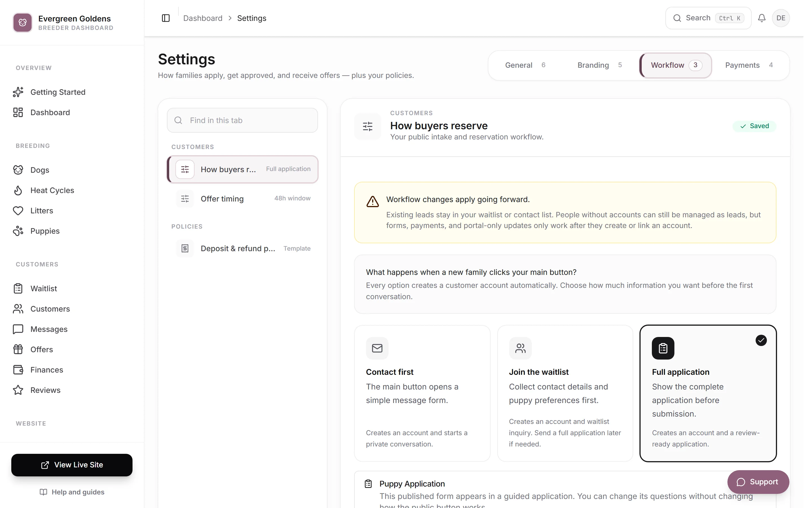The width and height of the screenshot is (812, 508).
Task: Click the 48h window label
Action: [292, 198]
